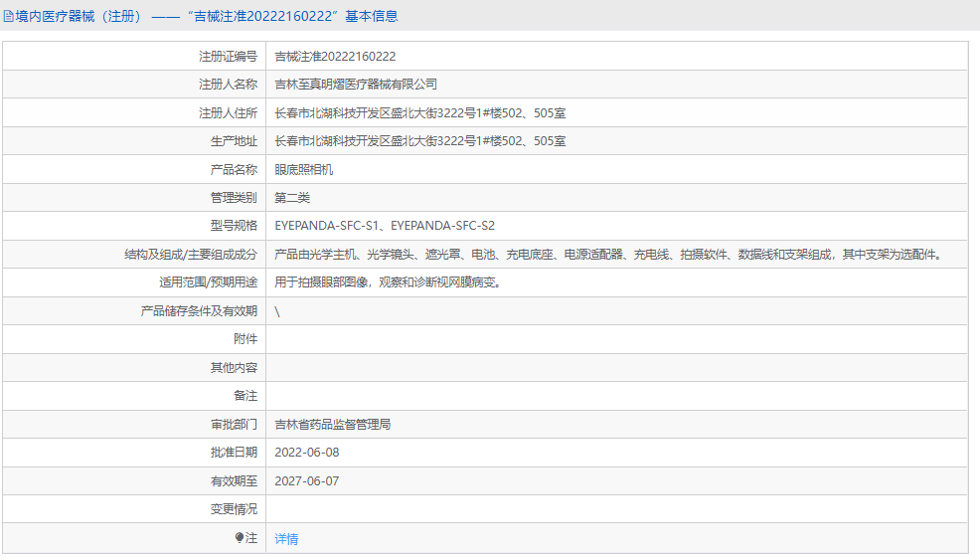Select registration number value 吉械注准20222160222
Image resolution: width=980 pixels, height=560 pixels.
click(335, 57)
